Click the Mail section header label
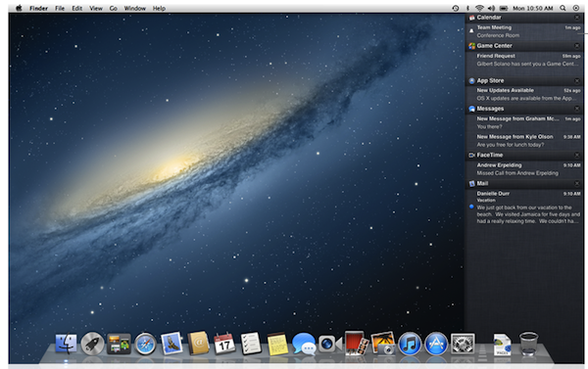The height and width of the screenshot is (369, 588). pos(482,184)
